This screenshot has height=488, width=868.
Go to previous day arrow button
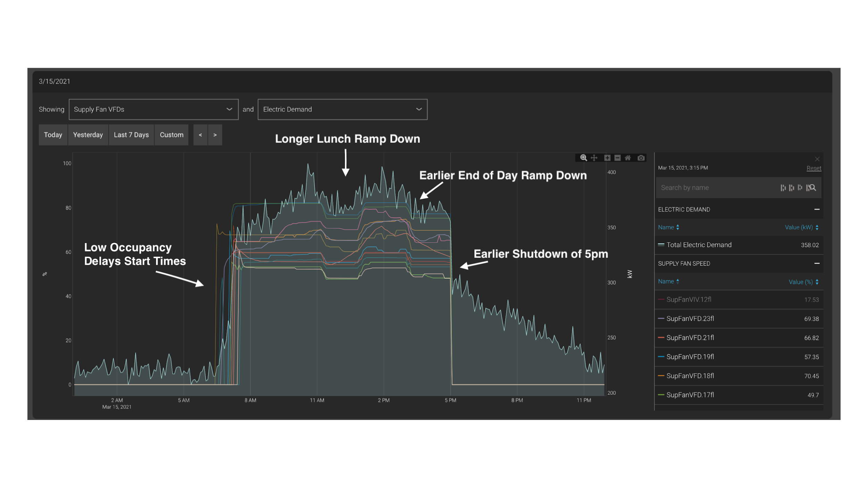coord(200,135)
